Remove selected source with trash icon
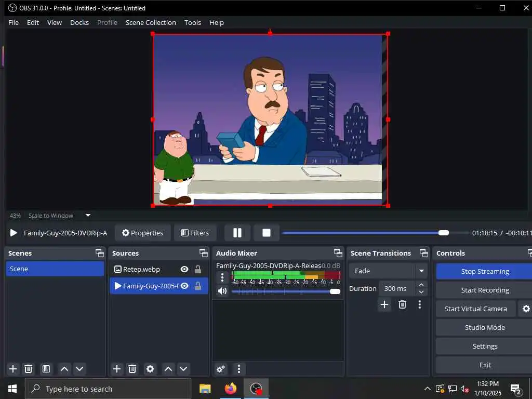 click(x=132, y=369)
